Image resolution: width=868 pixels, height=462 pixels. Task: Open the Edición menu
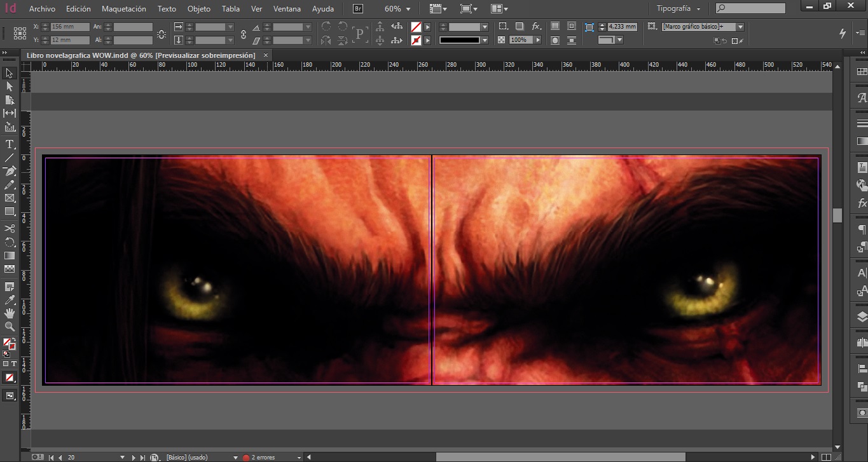click(78, 9)
